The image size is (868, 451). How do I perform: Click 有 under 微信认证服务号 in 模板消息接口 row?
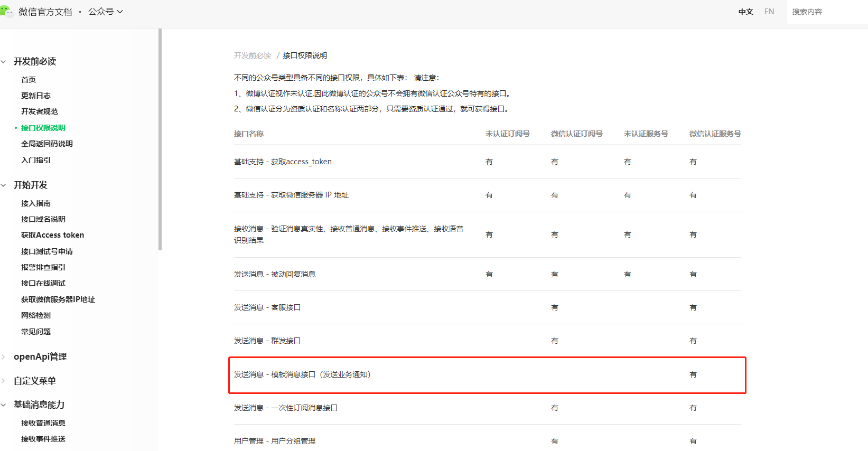pyautogui.click(x=693, y=374)
